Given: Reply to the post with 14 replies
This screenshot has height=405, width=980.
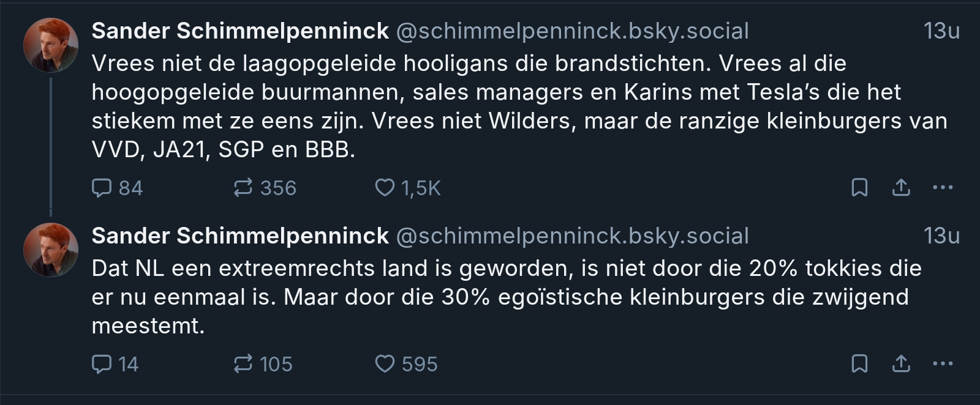Looking at the screenshot, I should [x=102, y=364].
